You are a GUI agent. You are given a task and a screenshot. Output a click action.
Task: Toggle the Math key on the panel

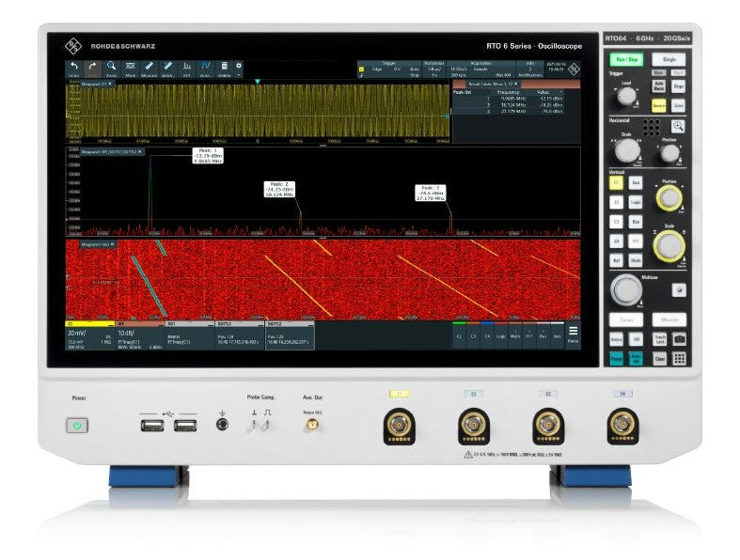tap(636, 260)
